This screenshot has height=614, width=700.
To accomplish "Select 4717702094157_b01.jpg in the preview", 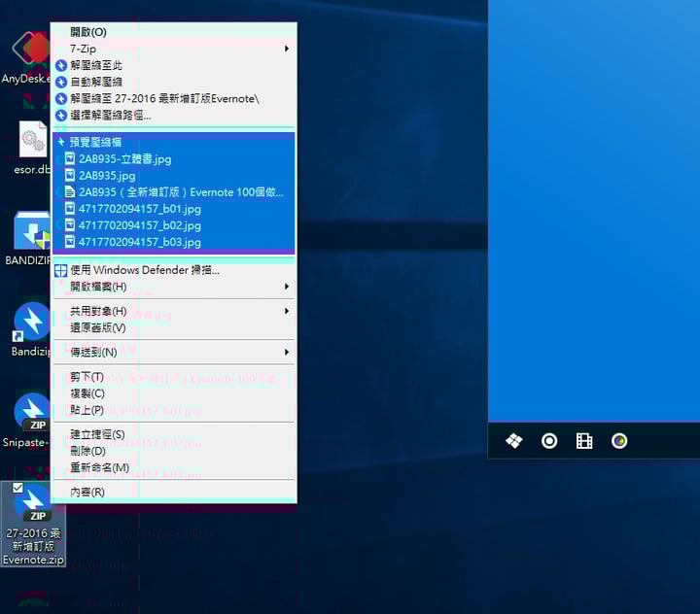I will 174,208.
